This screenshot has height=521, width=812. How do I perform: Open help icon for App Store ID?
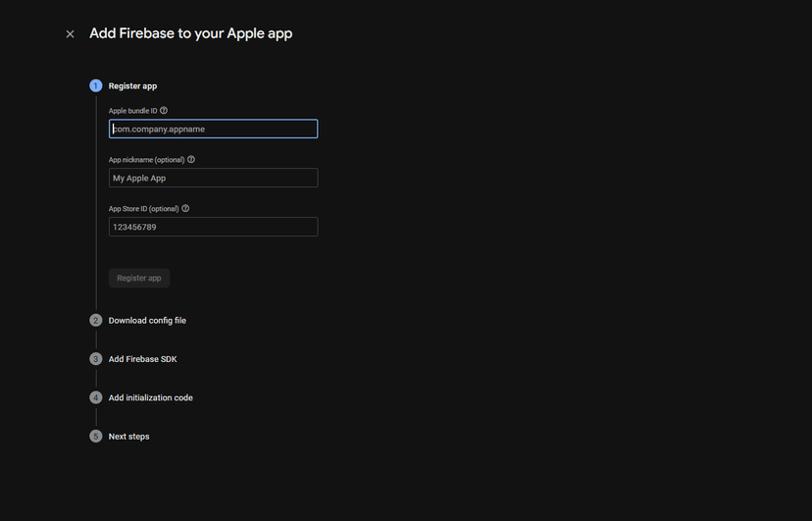(x=185, y=208)
